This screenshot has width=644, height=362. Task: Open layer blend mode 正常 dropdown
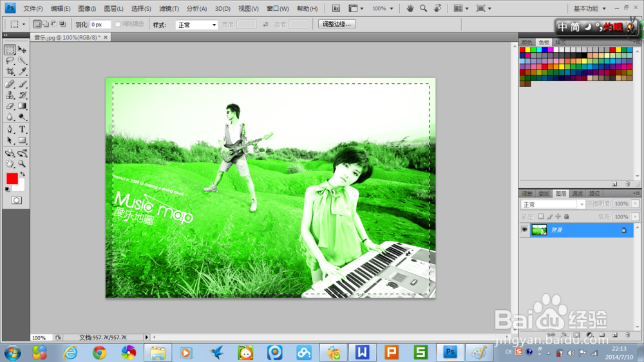pos(553,204)
